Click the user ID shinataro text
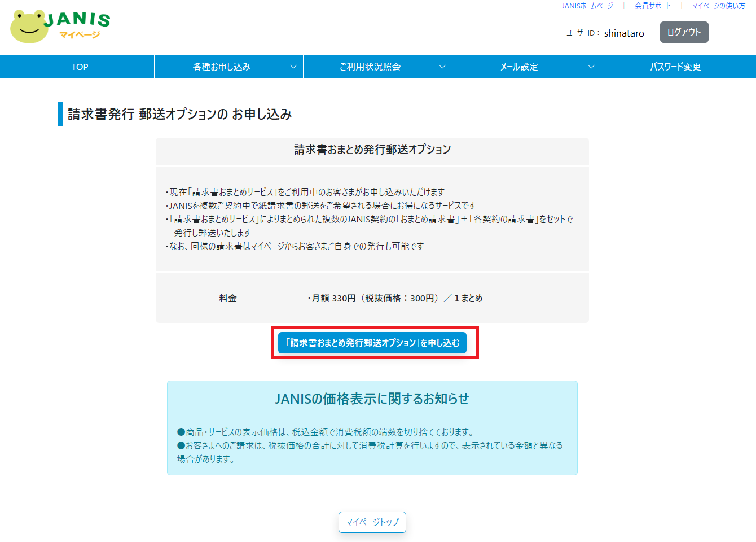Image resolution: width=756 pixels, height=542 pixels. point(624,33)
